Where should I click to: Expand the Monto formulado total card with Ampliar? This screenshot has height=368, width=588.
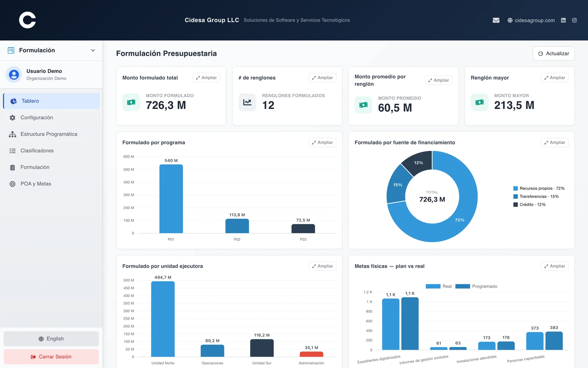(206, 78)
